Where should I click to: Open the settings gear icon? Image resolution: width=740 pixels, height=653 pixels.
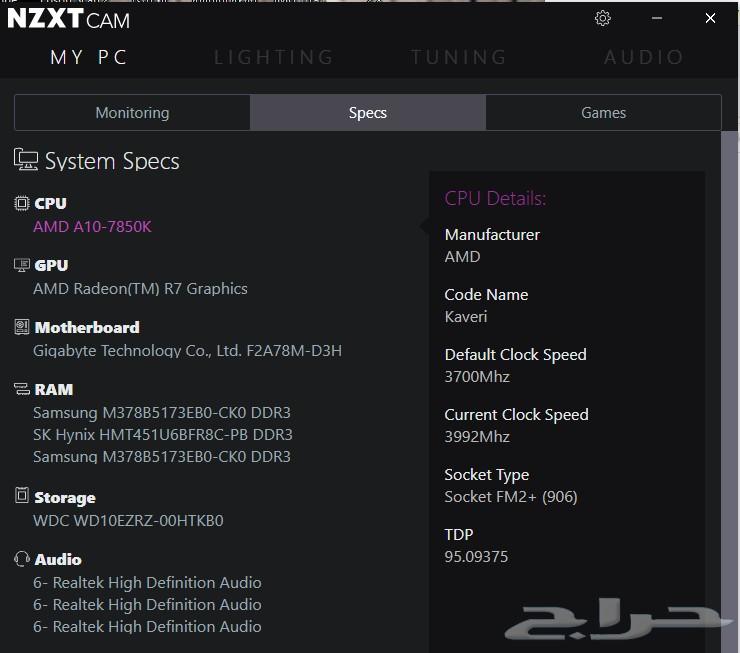[x=603, y=18]
